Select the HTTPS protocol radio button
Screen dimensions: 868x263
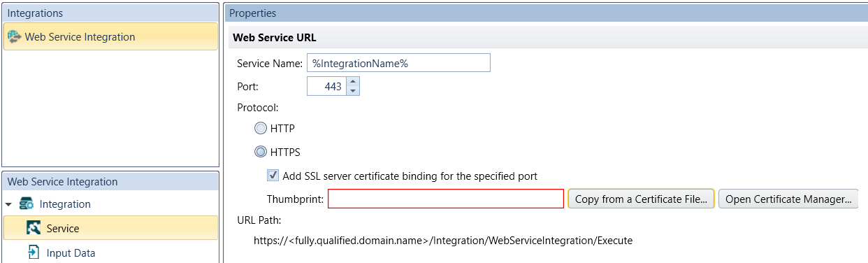click(261, 151)
